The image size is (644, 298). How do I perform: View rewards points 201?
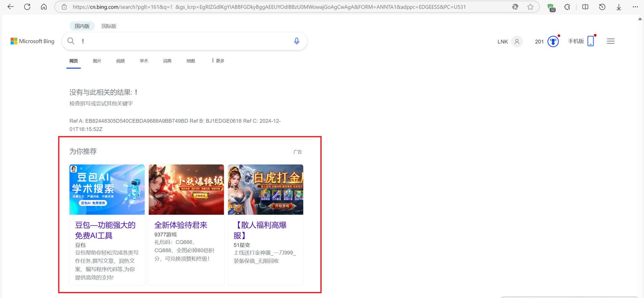pos(539,42)
